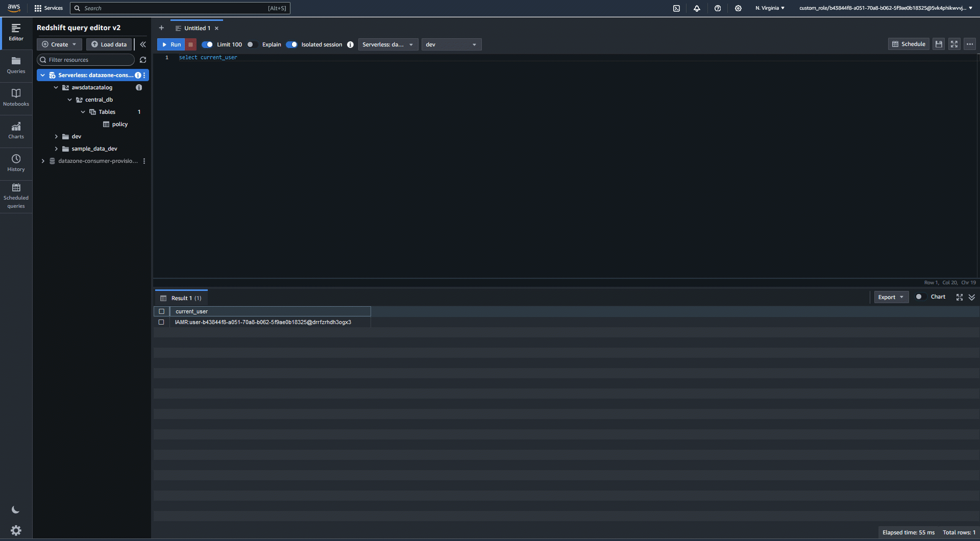Collapse the Tables node
980x541 pixels.
(83, 112)
